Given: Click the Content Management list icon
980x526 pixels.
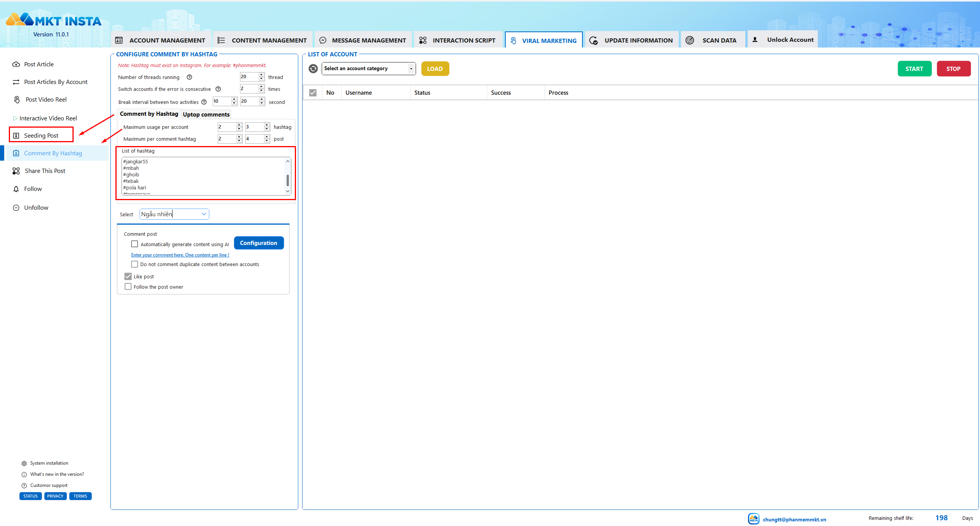Looking at the screenshot, I should pos(221,40).
